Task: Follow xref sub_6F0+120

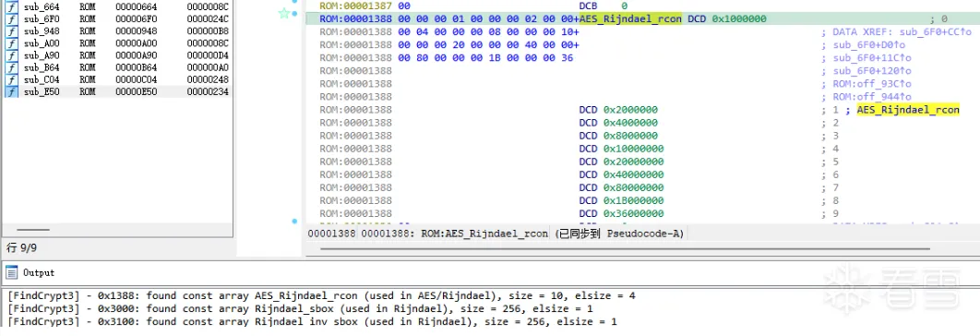Action: pos(872,71)
